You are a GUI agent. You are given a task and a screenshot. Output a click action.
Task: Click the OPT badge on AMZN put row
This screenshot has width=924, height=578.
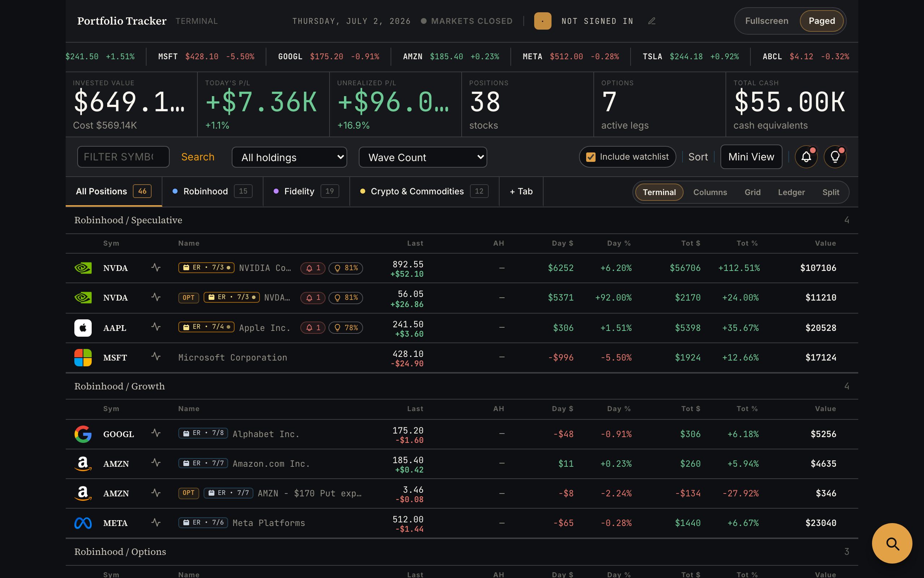click(x=189, y=493)
